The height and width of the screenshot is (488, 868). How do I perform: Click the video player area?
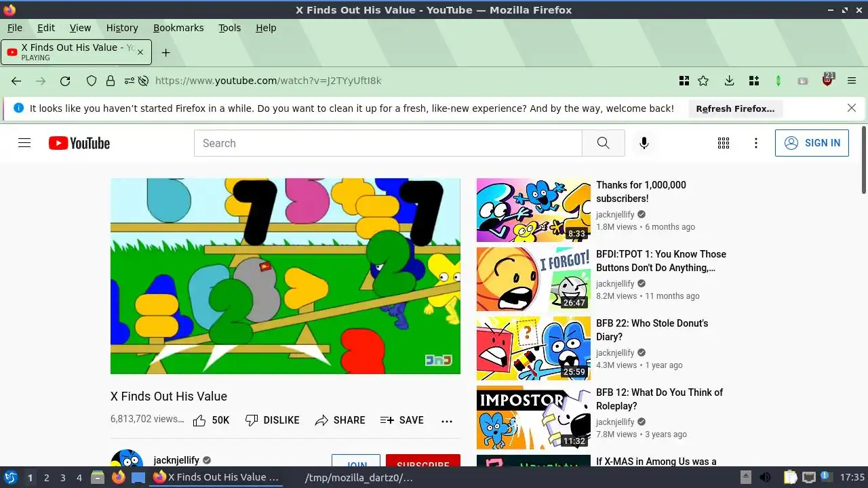(x=285, y=276)
